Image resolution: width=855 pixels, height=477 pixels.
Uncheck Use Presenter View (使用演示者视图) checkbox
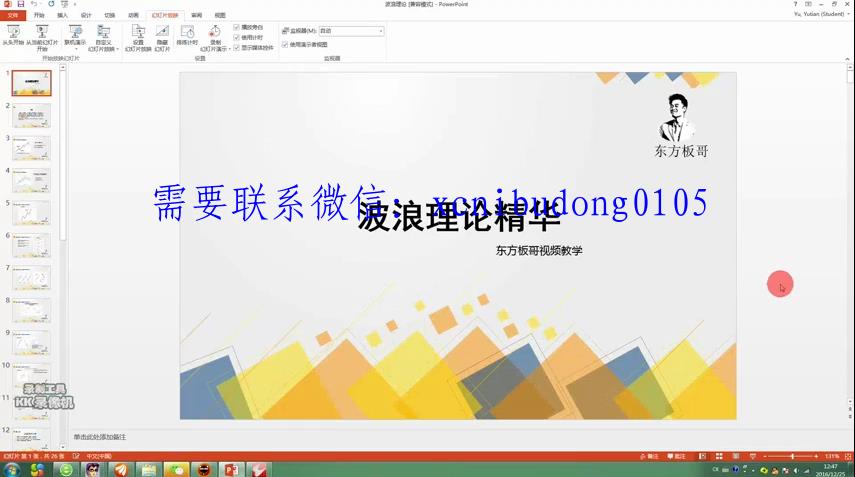[285, 45]
